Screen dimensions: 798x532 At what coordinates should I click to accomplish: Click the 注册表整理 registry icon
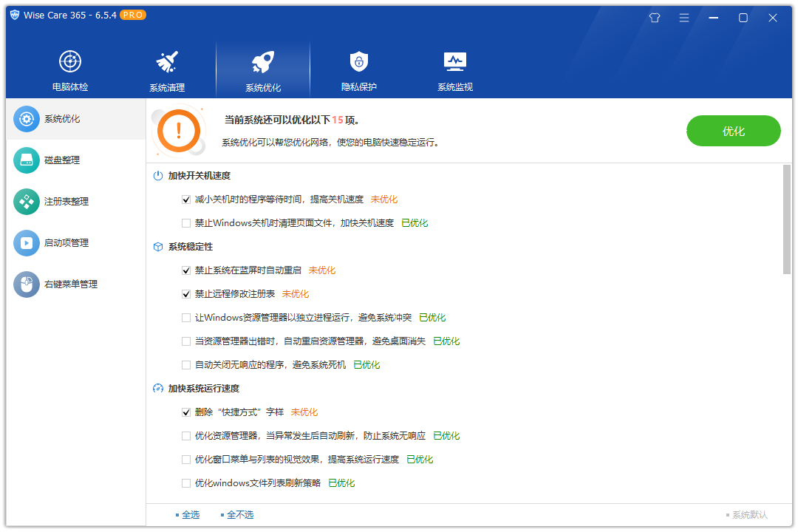click(x=27, y=202)
